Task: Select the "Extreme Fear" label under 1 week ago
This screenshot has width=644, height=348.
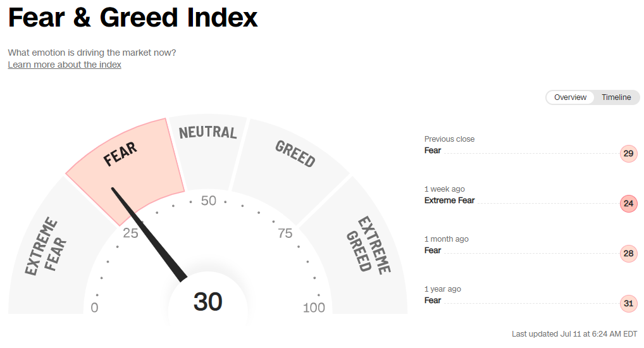Action: (x=449, y=201)
